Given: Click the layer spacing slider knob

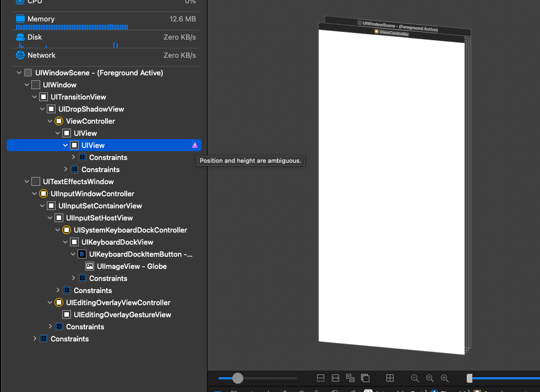Looking at the screenshot, I should click(x=238, y=378).
